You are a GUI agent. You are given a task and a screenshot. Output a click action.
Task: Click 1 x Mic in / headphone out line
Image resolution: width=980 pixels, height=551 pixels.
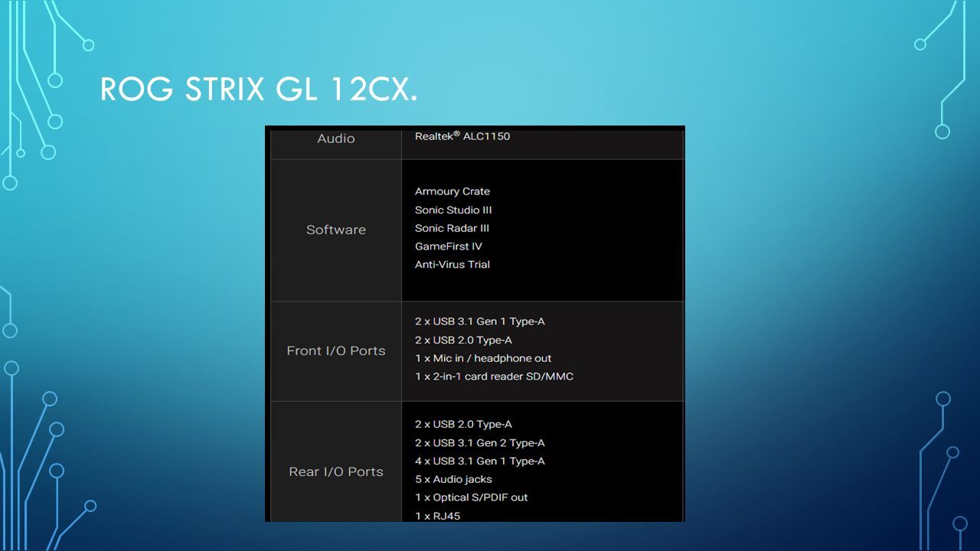coord(483,358)
